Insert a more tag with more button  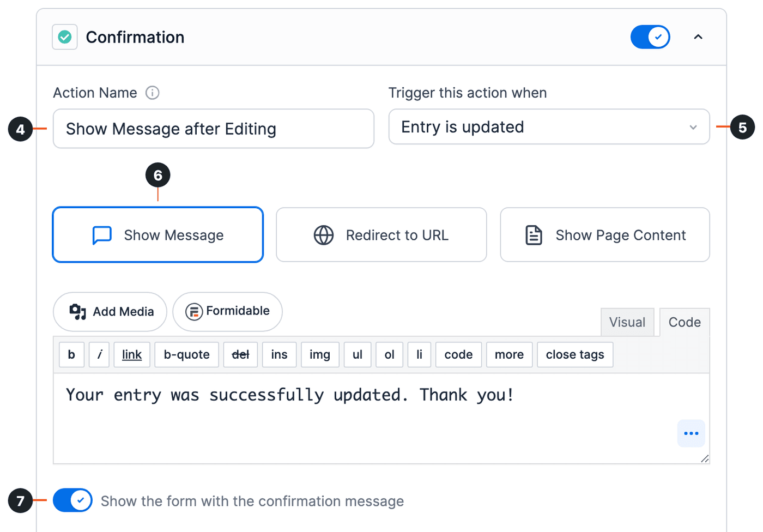click(x=510, y=355)
